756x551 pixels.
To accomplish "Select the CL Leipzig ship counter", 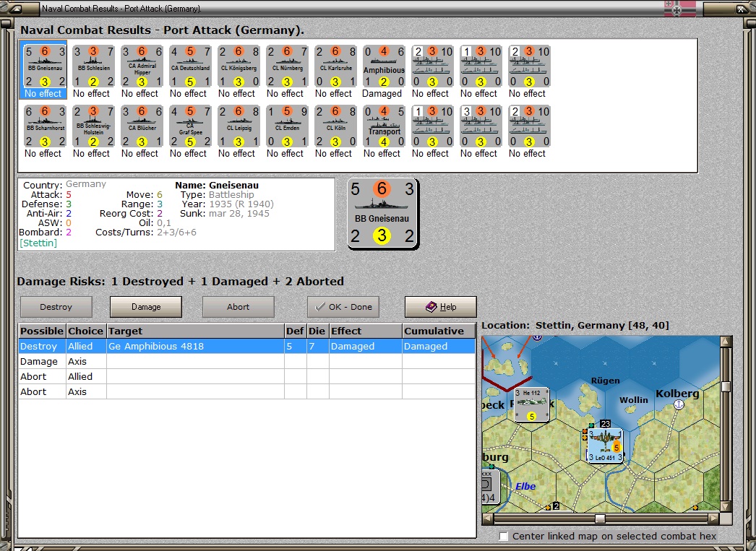I will [239, 126].
